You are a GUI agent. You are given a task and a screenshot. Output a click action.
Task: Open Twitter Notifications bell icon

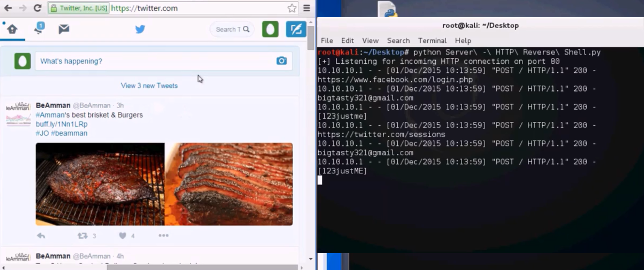(38, 28)
